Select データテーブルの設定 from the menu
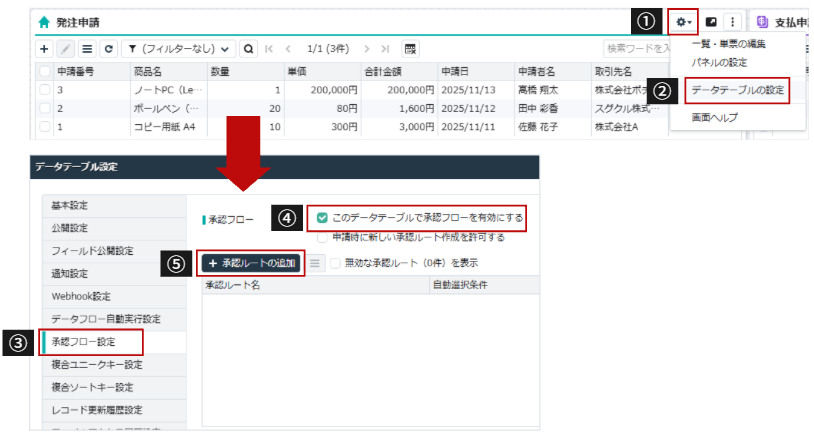Screen dimensions: 814x433 [x=738, y=91]
